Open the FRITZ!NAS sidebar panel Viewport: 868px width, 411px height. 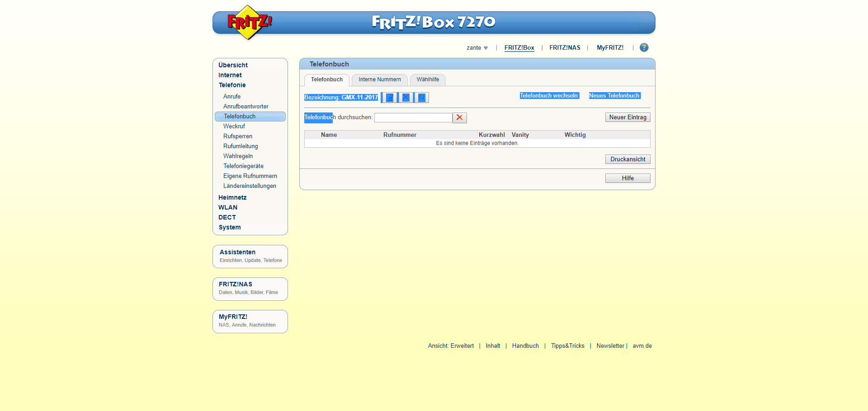pyautogui.click(x=250, y=289)
